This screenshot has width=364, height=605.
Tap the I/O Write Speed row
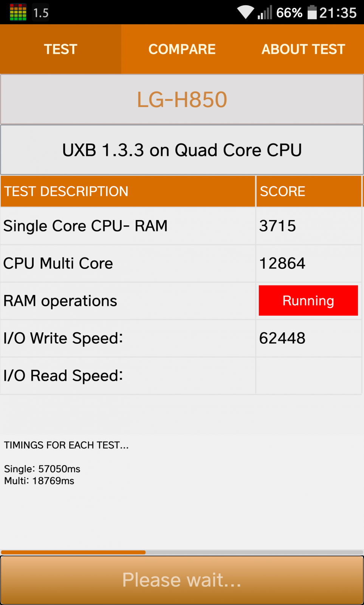pyautogui.click(x=181, y=338)
